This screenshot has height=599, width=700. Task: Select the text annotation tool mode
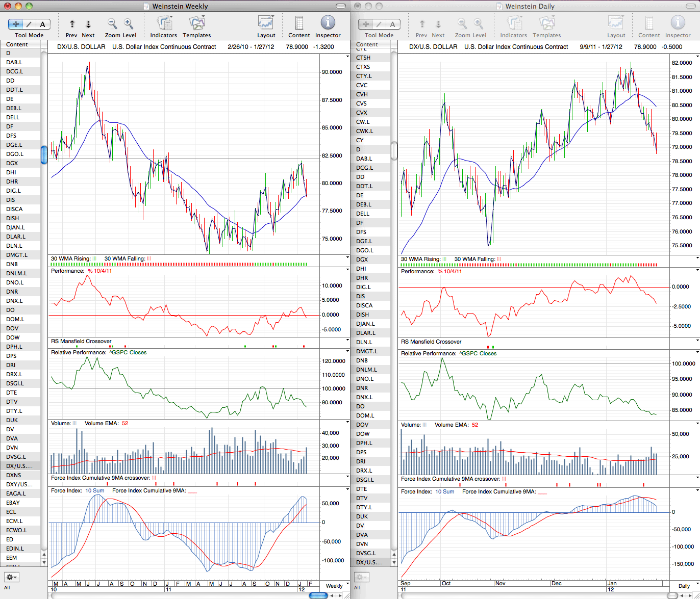(43, 24)
